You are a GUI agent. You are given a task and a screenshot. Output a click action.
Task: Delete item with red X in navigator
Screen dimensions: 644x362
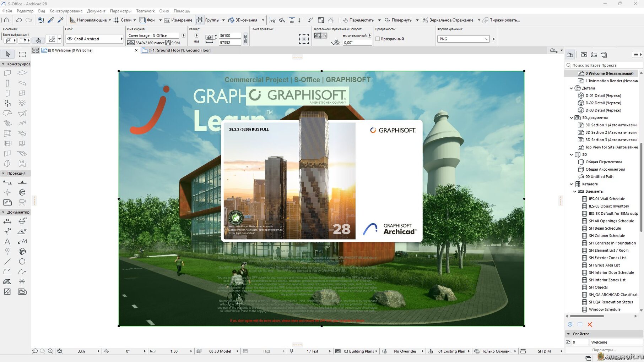[x=590, y=324]
